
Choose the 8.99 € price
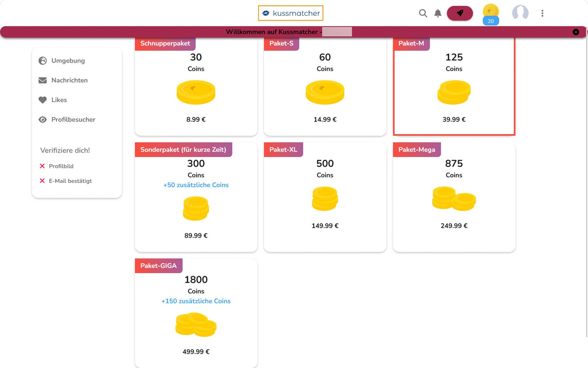(x=196, y=119)
